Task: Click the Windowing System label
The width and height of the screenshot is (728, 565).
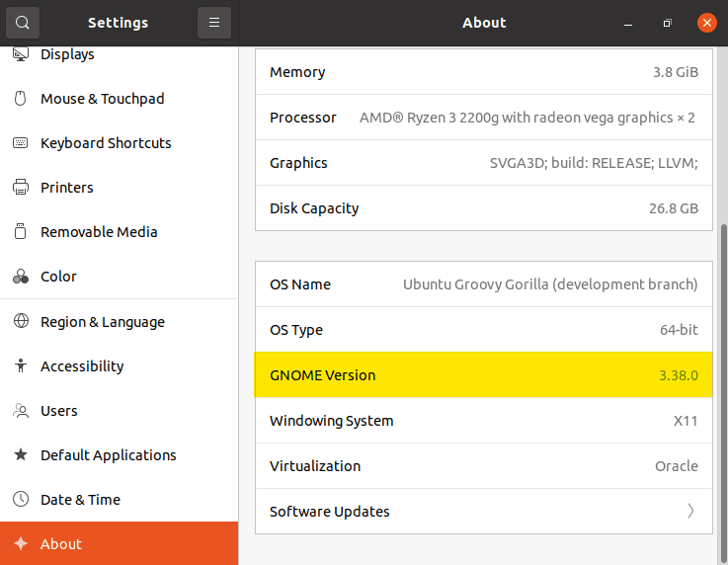Action: 332,421
